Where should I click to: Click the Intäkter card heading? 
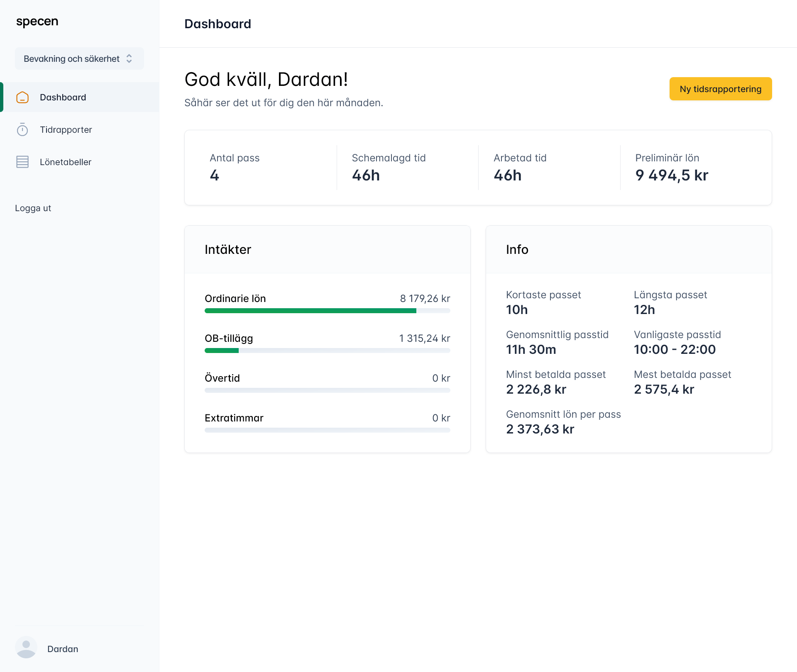click(228, 249)
